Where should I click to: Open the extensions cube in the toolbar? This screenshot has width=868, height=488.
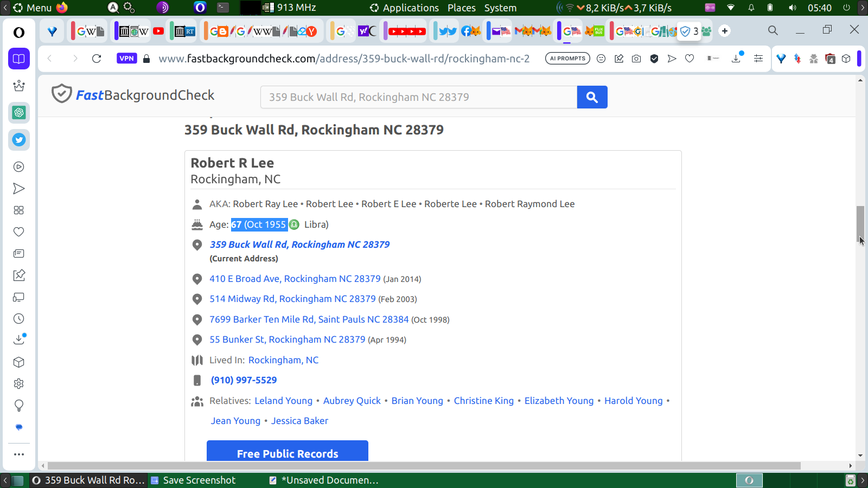tap(846, 59)
